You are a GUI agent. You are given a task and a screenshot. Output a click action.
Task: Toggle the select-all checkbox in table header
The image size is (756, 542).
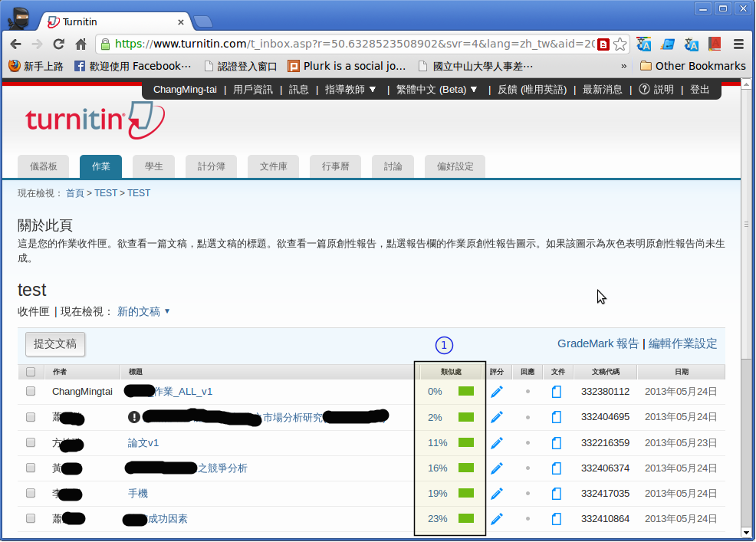click(x=31, y=372)
